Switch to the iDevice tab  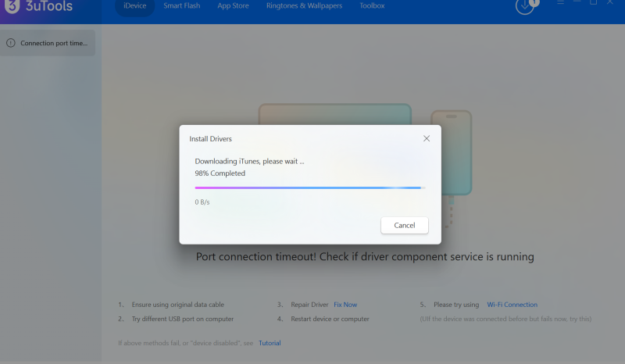[134, 6]
